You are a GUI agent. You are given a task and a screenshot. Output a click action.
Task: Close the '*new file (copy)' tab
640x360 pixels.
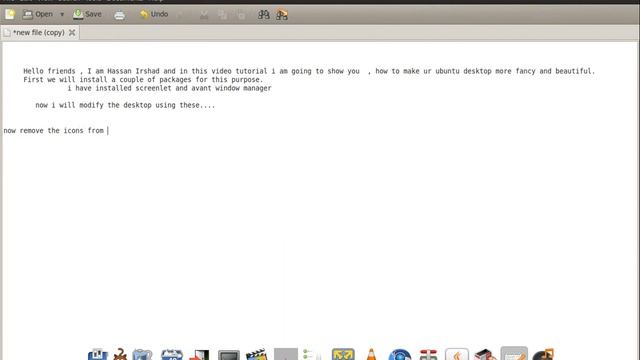coord(72,32)
